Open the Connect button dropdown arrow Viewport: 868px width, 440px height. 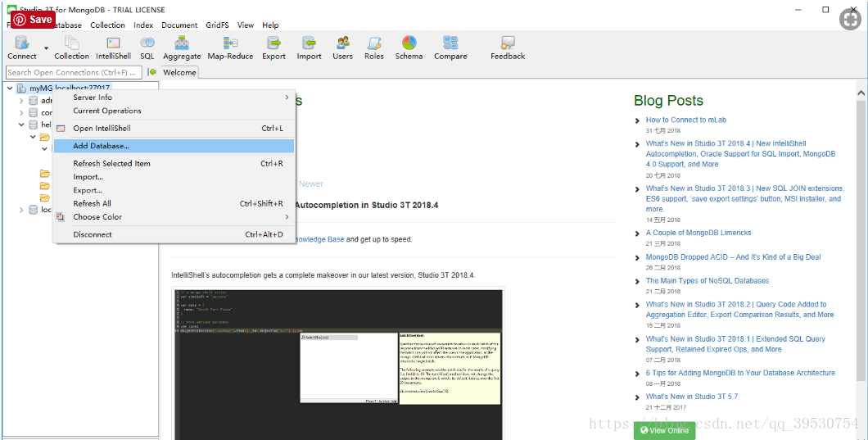coord(46,48)
